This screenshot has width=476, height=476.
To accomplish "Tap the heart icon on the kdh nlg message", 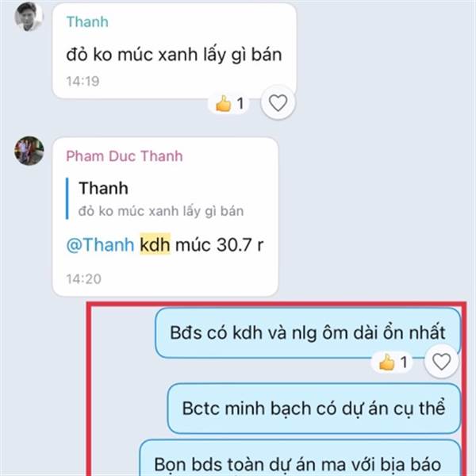I will pos(441,362).
